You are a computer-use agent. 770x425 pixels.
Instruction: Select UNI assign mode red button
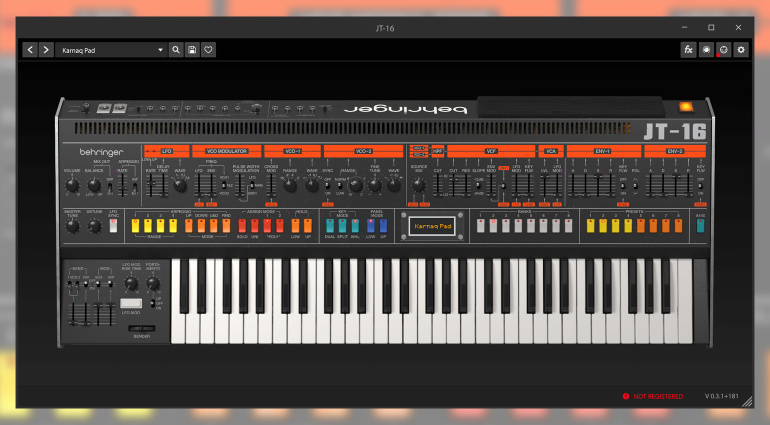[x=254, y=226]
